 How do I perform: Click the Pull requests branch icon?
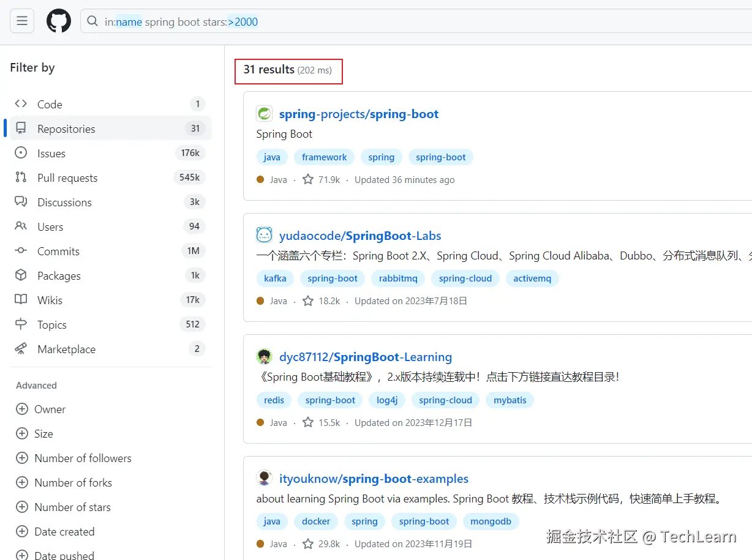[x=21, y=177]
